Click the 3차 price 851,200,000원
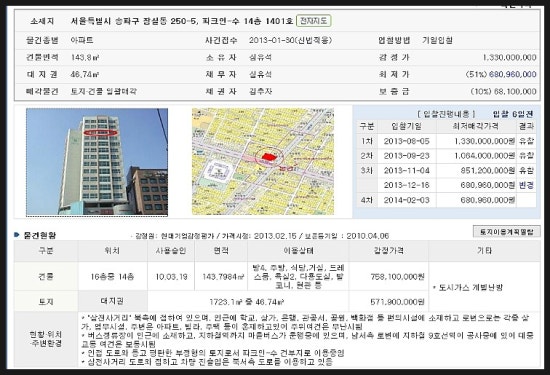The width and height of the screenshot is (550, 375). pyautogui.click(x=488, y=170)
